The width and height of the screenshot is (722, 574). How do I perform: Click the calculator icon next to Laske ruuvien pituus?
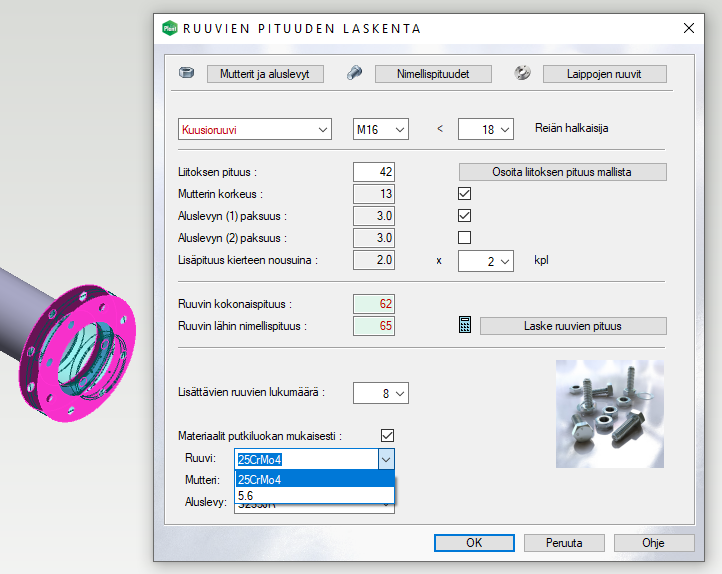[465, 325]
